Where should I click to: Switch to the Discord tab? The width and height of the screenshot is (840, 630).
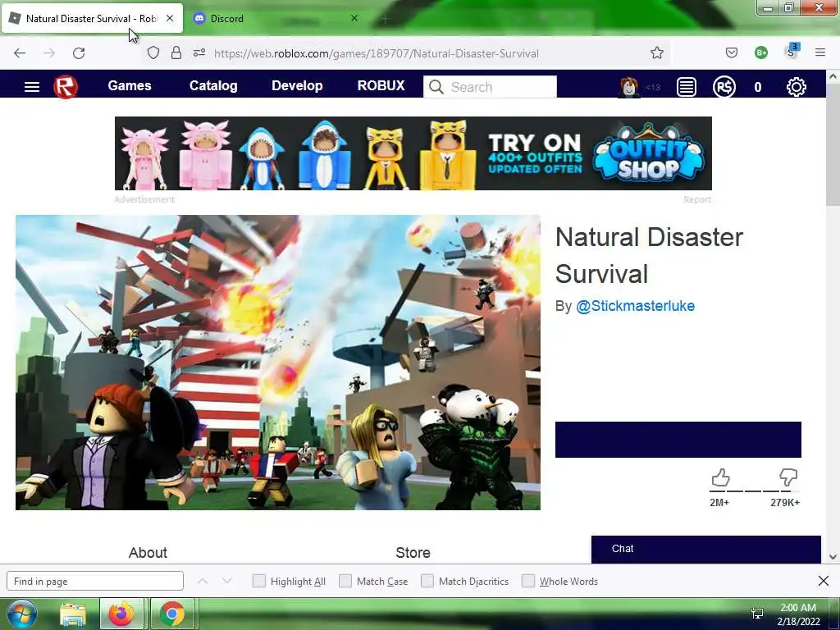click(274, 18)
